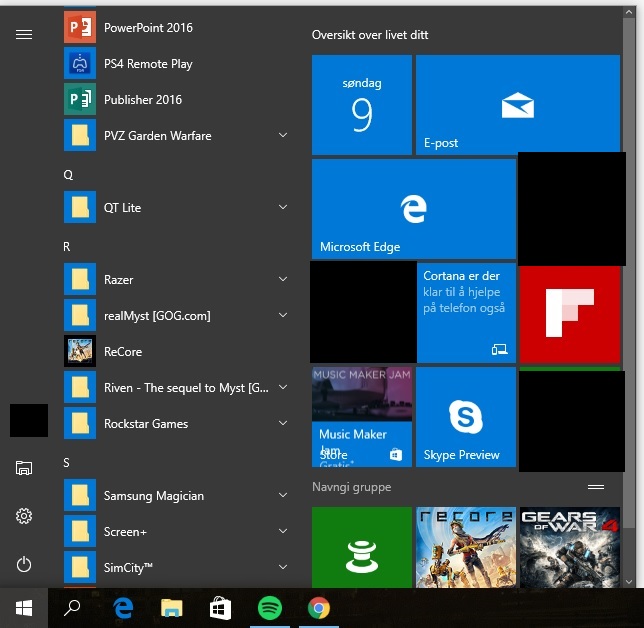
Task: Select the 'Publisher 2016' label
Action: click(x=143, y=99)
